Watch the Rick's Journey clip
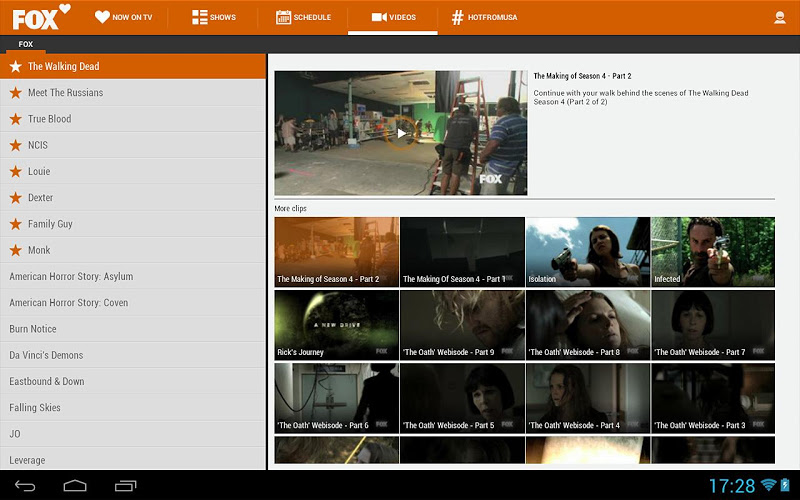The width and height of the screenshot is (800, 500). point(336,324)
